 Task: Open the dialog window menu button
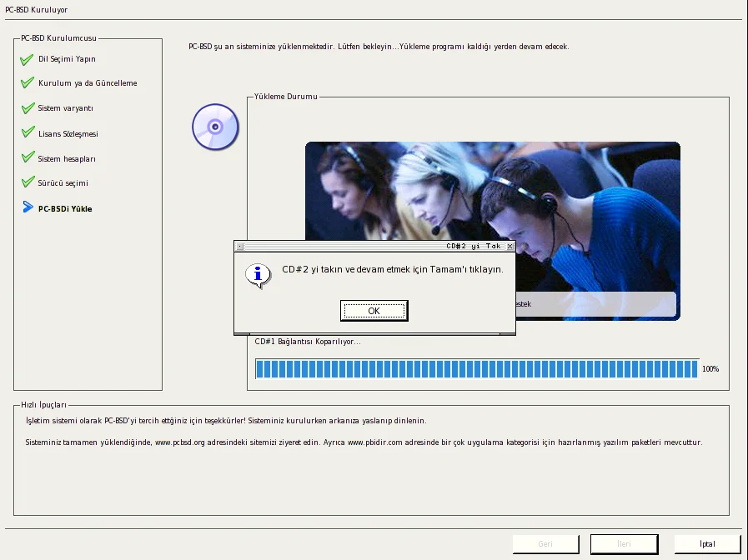click(x=240, y=247)
